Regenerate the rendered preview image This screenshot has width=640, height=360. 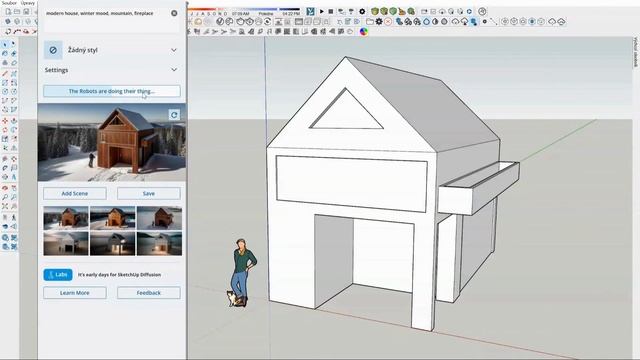(x=174, y=115)
